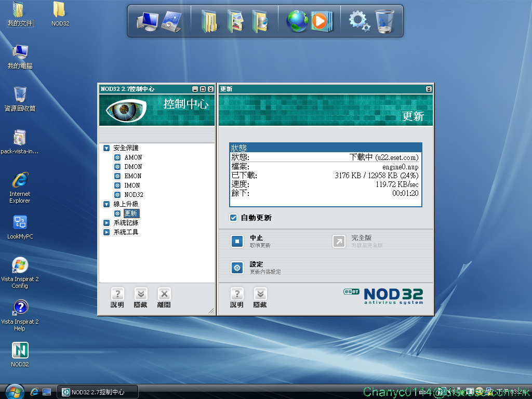Collapse the 線上升級 section arrow

(107, 204)
